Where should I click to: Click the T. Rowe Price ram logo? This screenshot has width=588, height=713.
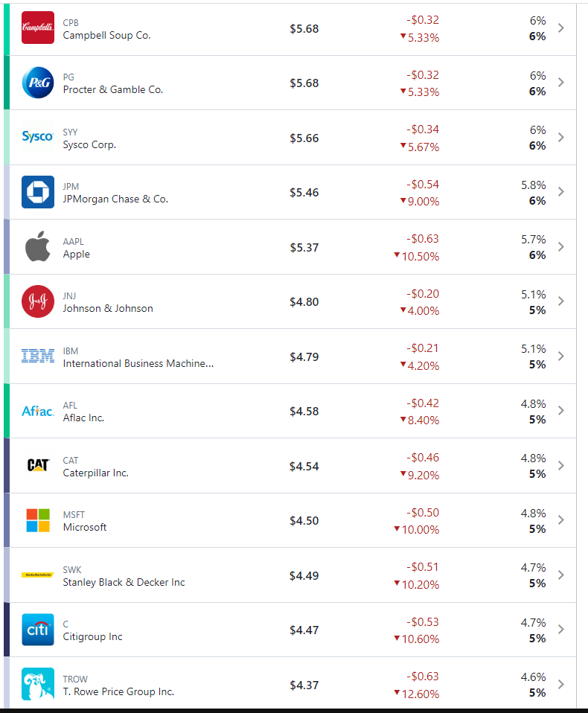point(38,684)
